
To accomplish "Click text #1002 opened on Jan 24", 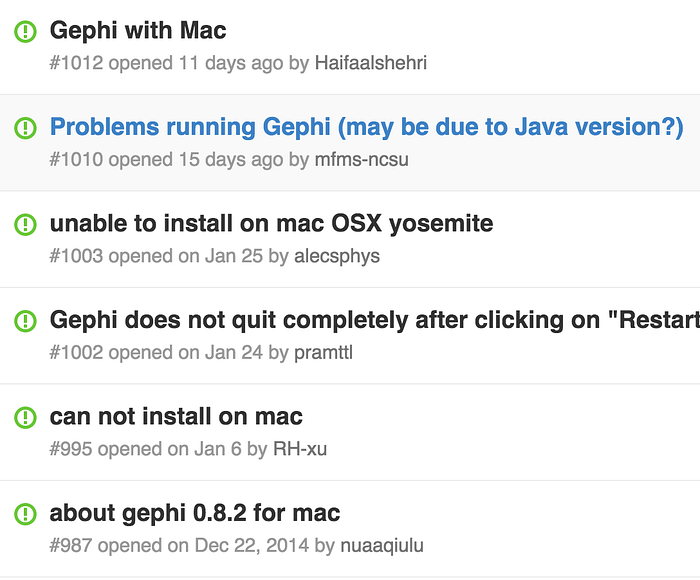I will click(156, 353).
